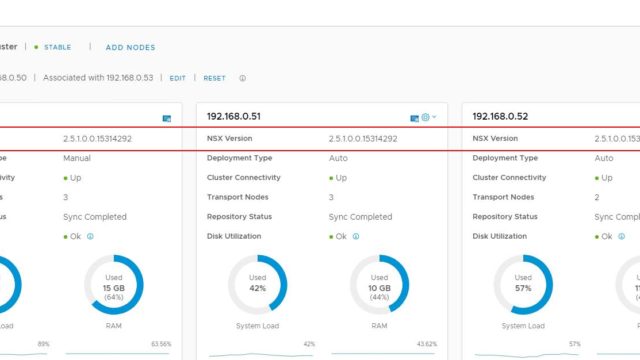This screenshot has width=640, height=360.
Task: Click the 43.62% RAM sparkline value
Action: tap(427, 344)
